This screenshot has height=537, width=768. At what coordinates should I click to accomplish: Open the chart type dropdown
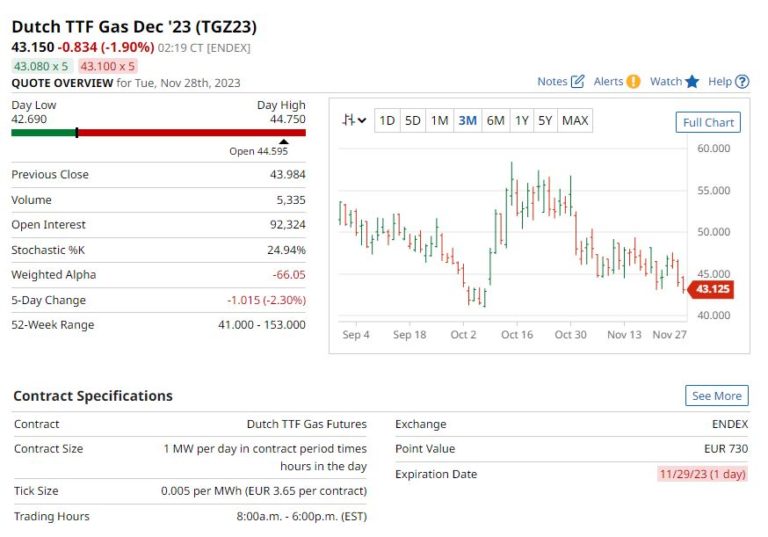point(353,121)
